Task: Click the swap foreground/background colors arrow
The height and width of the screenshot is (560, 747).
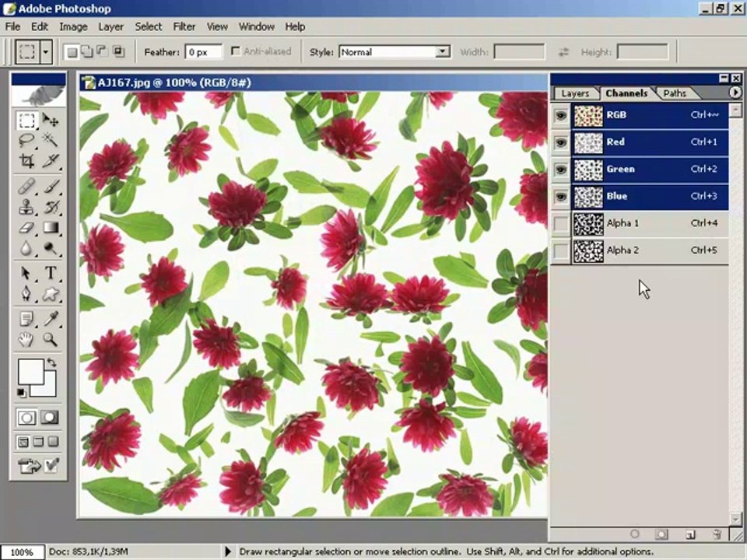Action: pos(51,362)
